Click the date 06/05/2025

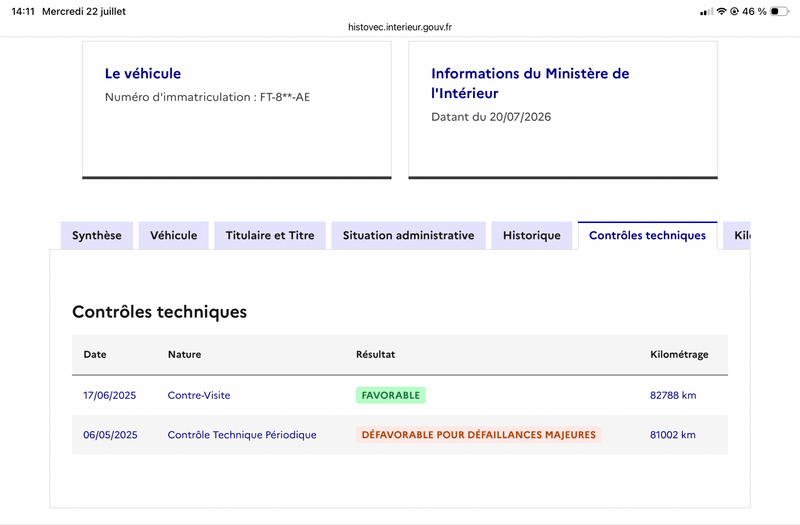click(110, 435)
